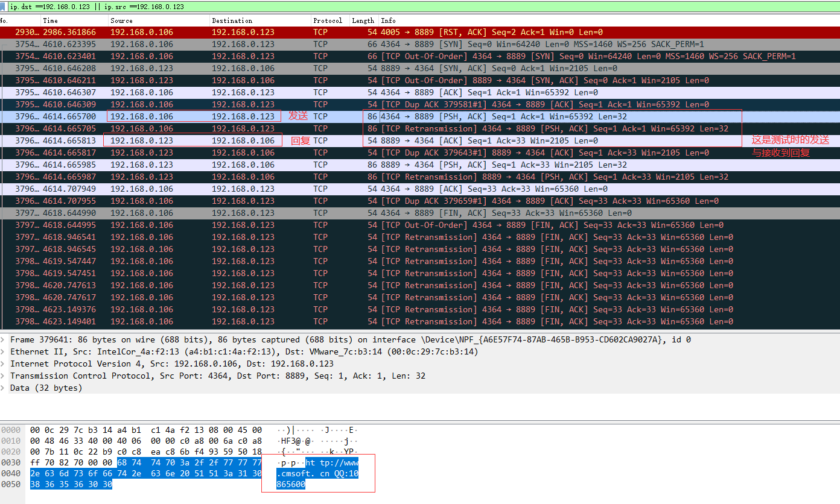Select the Out-Of-Order SYN packet at 4610.623401

420,56
